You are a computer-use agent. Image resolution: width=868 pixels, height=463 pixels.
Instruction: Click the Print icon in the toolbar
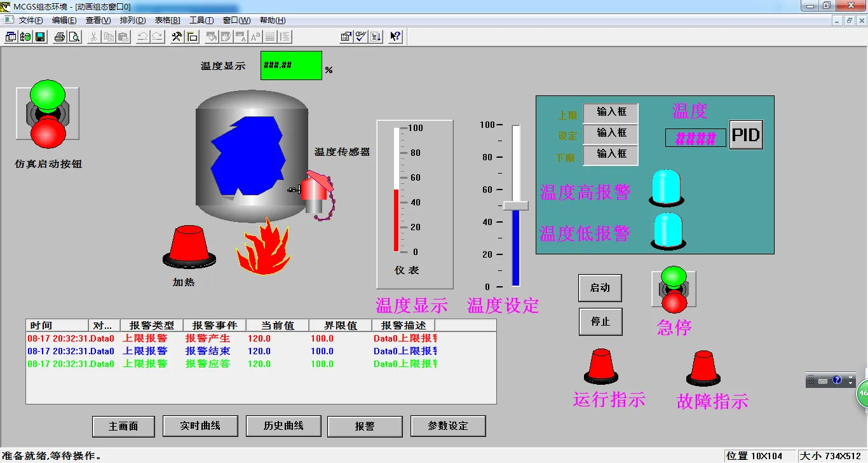pos(60,36)
